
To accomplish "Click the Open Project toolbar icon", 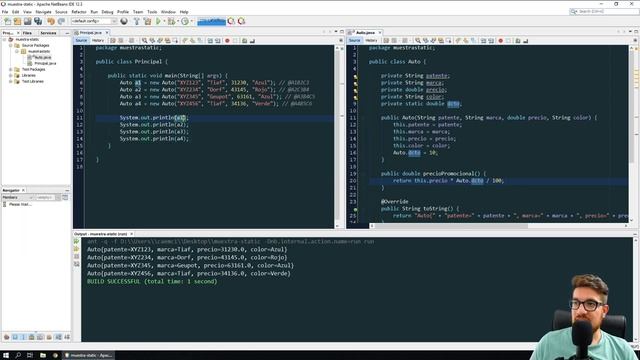I will [27, 21].
